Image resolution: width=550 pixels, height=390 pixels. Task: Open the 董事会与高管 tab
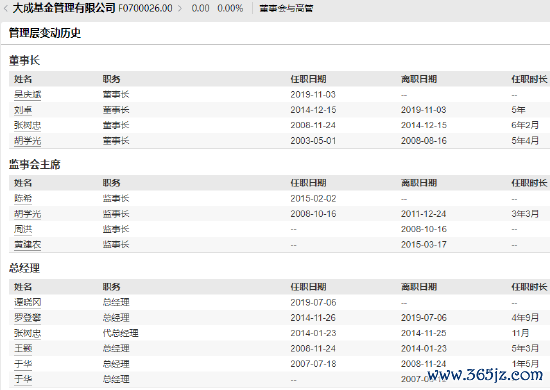(286, 8)
